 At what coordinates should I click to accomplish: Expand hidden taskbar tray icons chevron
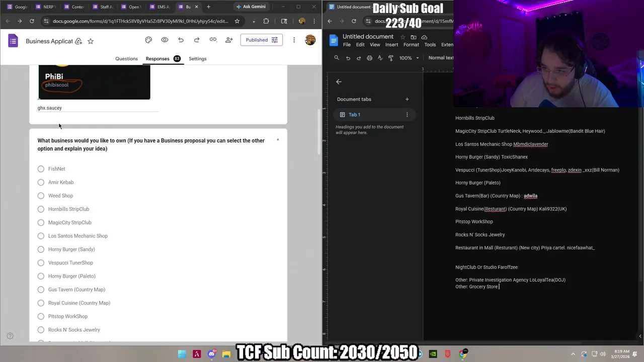pos(574,354)
